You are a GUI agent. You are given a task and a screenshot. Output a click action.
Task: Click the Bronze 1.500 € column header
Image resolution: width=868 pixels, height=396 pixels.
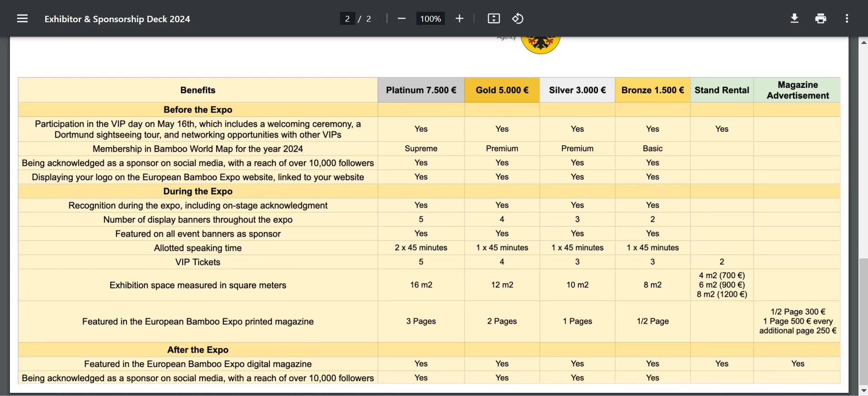coord(652,90)
